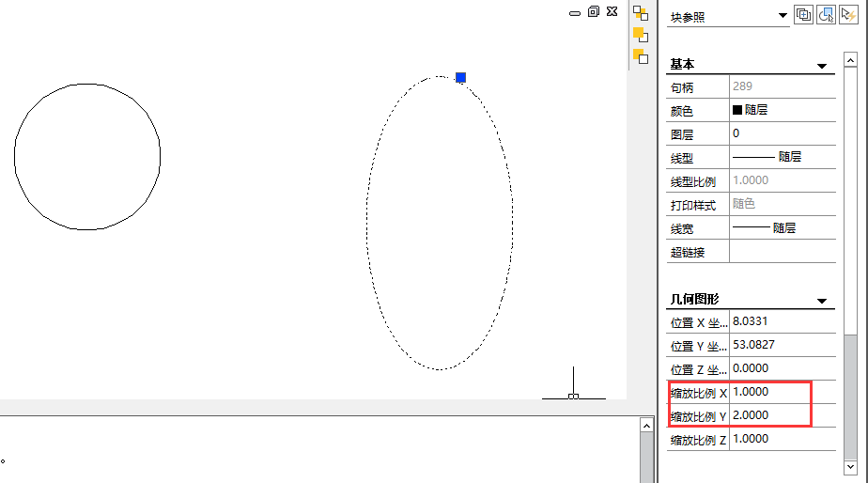Minimize the drawing window
The height and width of the screenshot is (483, 868).
[575, 12]
